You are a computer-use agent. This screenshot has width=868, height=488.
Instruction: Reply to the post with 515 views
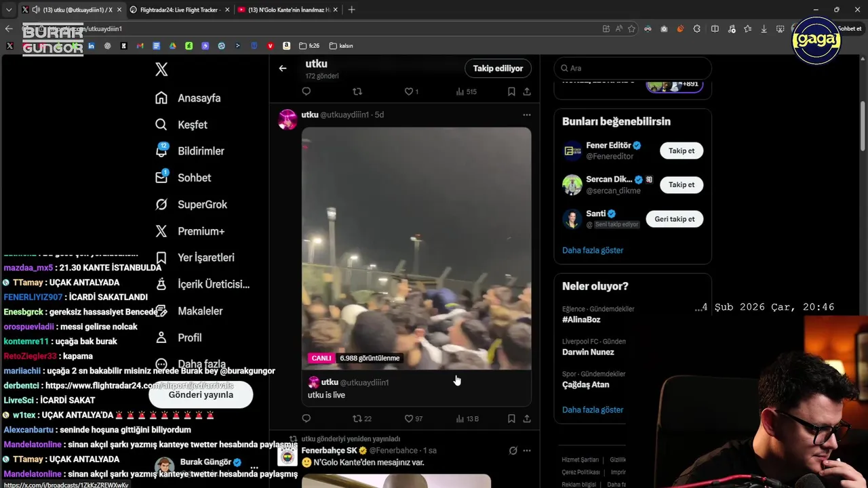click(x=306, y=91)
